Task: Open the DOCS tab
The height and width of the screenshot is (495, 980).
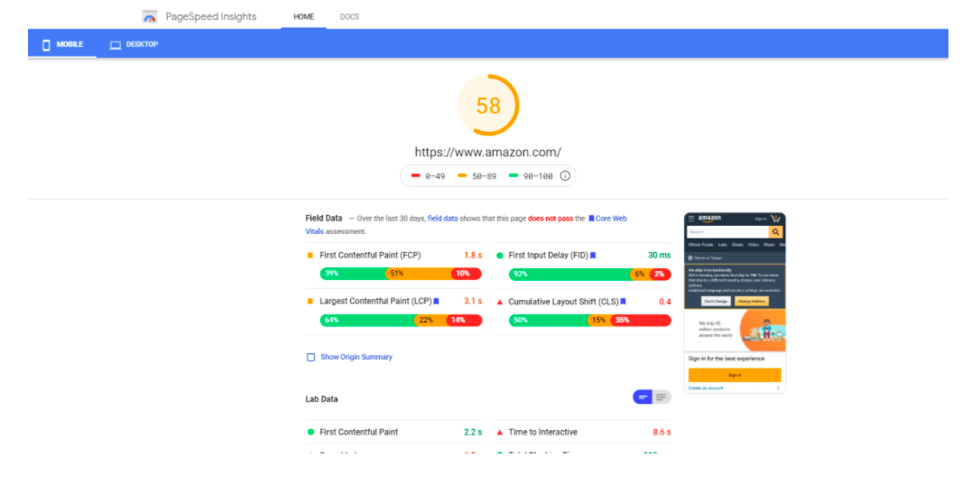Action: pyautogui.click(x=349, y=17)
